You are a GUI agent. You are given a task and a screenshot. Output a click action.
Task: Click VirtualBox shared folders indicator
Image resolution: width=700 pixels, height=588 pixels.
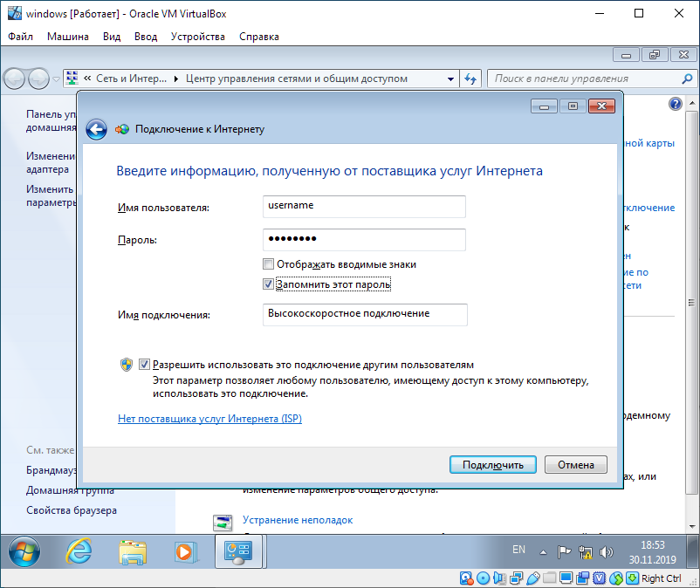pos(550,578)
